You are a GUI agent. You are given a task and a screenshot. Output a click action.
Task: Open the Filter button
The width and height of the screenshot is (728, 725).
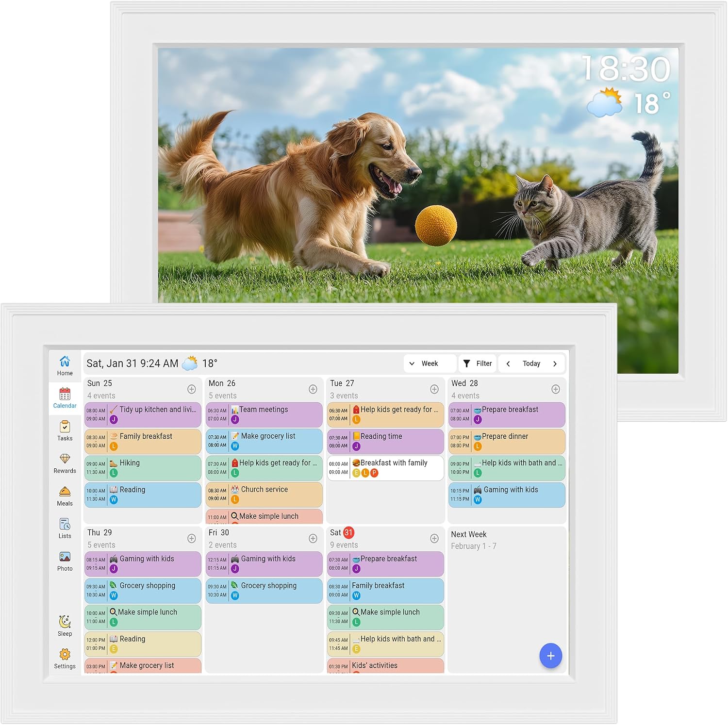coord(478,363)
